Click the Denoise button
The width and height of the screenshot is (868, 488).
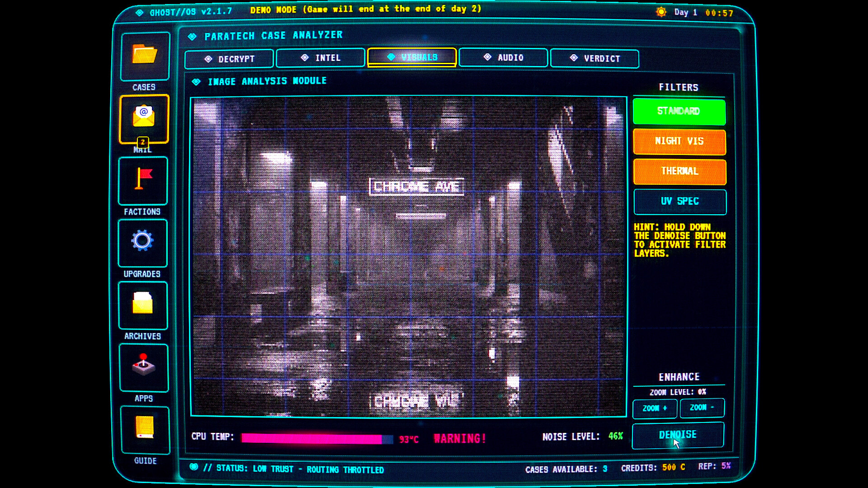click(677, 435)
